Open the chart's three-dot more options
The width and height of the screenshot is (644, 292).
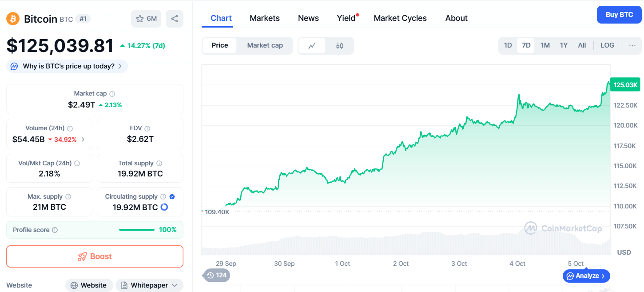[632, 45]
